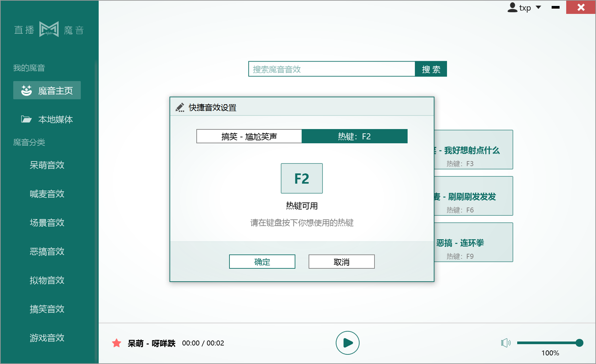This screenshot has width=596, height=364.
Task: Click the 搜索 search button
Action: pyautogui.click(x=431, y=69)
